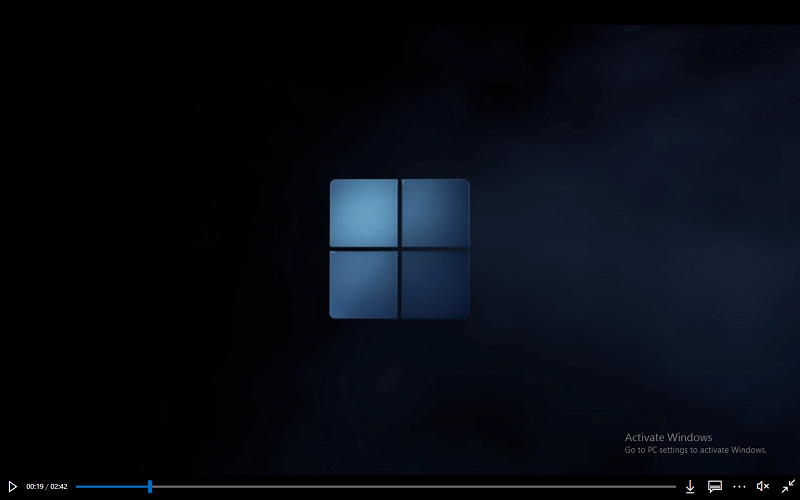Click the Play button to resume video
Image resolution: width=800 pixels, height=500 pixels.
[13, 486]
